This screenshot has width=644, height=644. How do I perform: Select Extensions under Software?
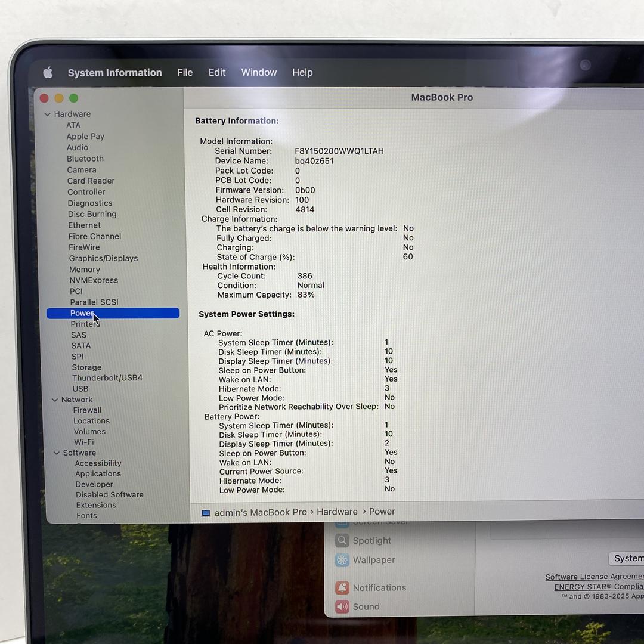click(x=96, y=505)
